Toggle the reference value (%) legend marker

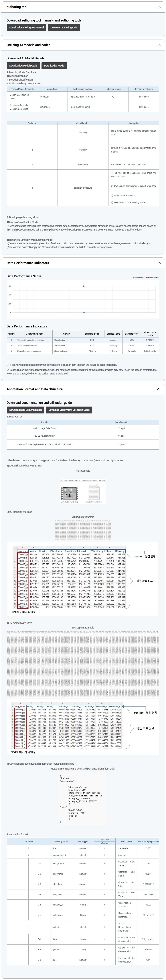147,278
